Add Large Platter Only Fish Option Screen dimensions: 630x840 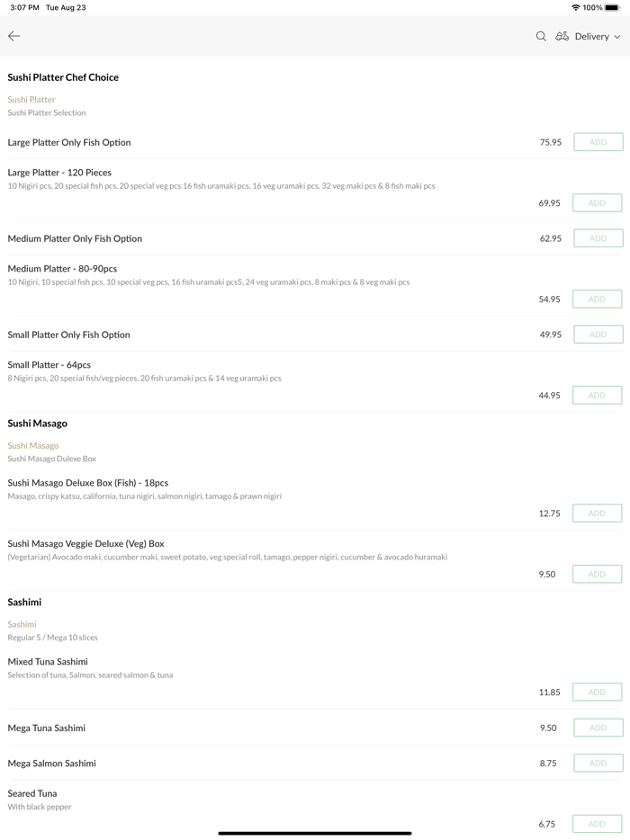point(598,142)
